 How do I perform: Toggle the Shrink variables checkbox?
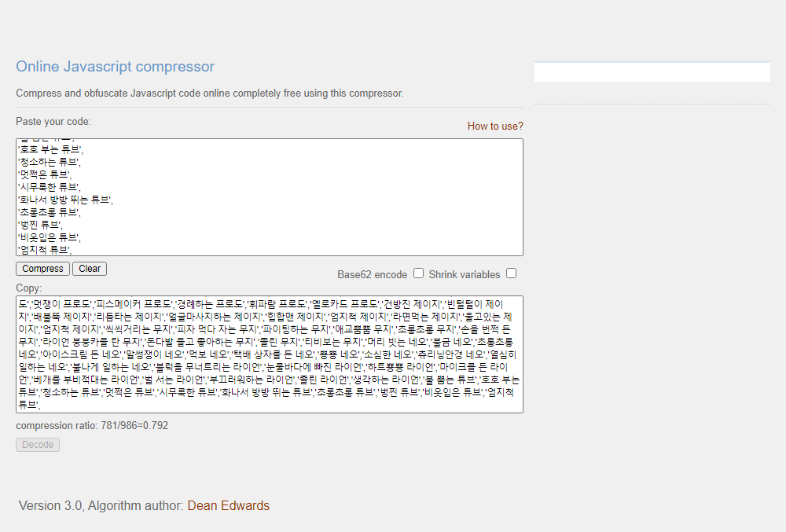point(512,273)
